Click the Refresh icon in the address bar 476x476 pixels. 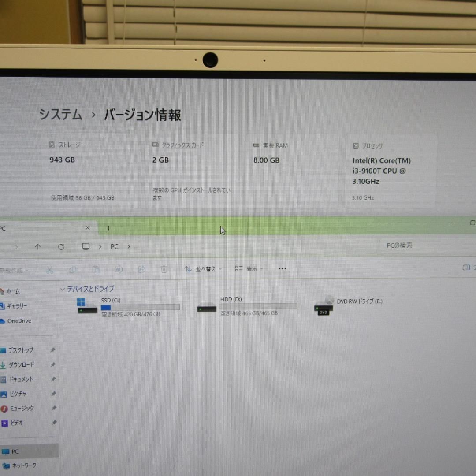pos(61,246)
